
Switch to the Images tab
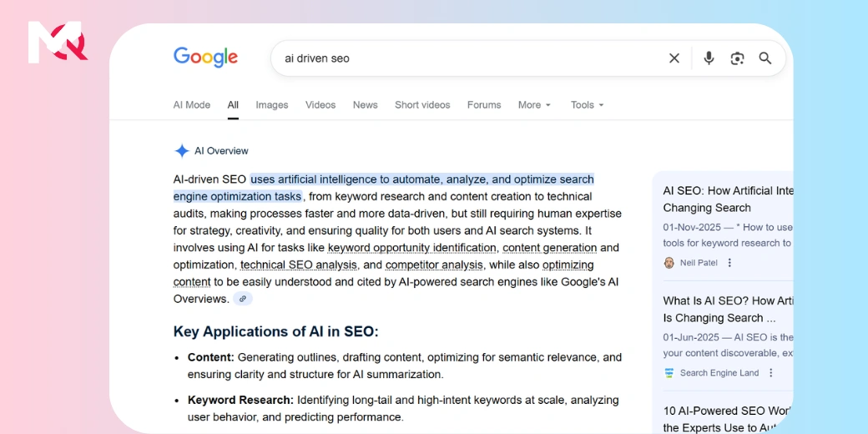(x=272, y=104)
